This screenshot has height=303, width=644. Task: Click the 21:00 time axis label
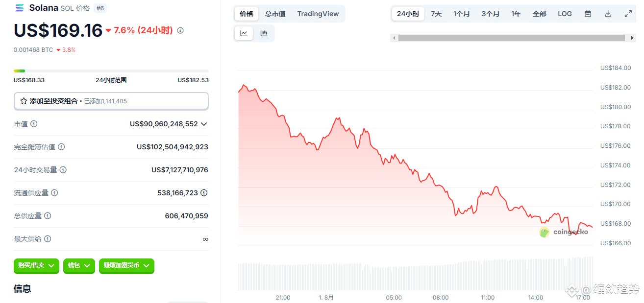point(283,298)
